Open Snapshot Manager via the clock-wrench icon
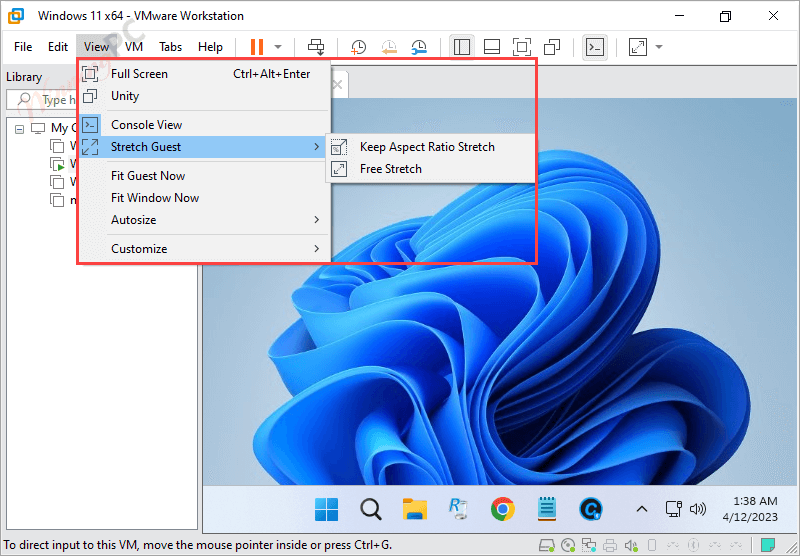Viewport: 800px width, 556px height. (x=419, y=47)
